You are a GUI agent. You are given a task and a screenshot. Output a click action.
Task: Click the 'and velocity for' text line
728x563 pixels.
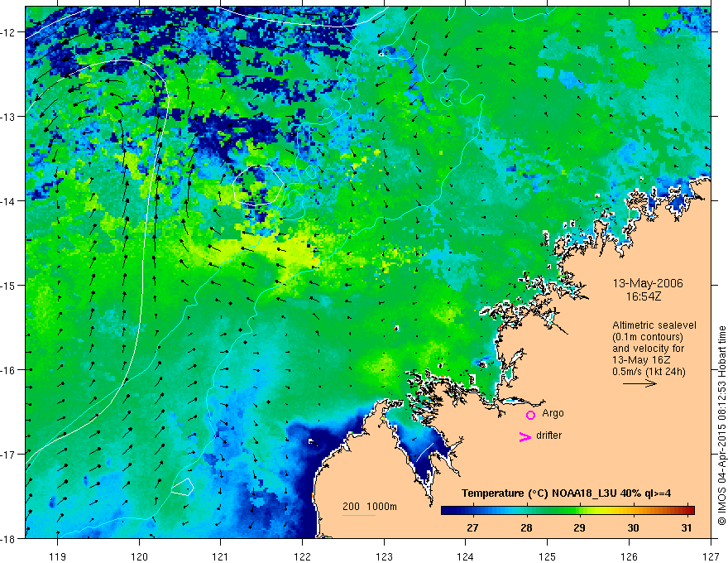coord(648,349)
